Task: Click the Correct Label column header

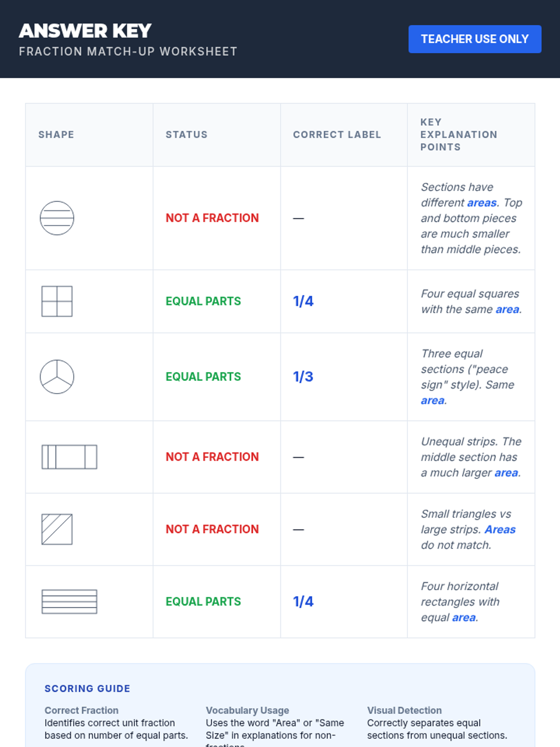Action: click(337, 134)
